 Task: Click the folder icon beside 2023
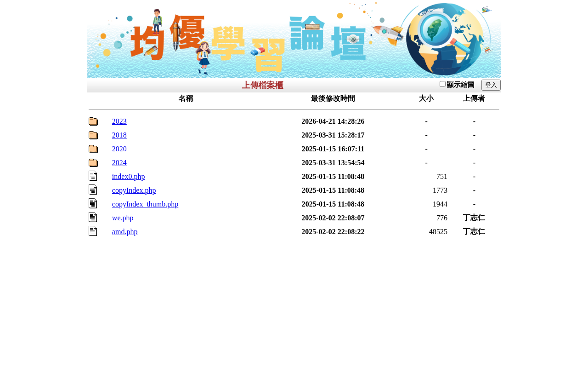point(93,121)
